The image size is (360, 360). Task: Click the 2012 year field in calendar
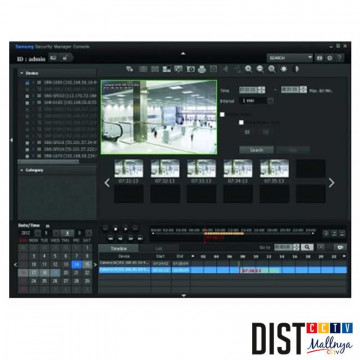point(26,233)
